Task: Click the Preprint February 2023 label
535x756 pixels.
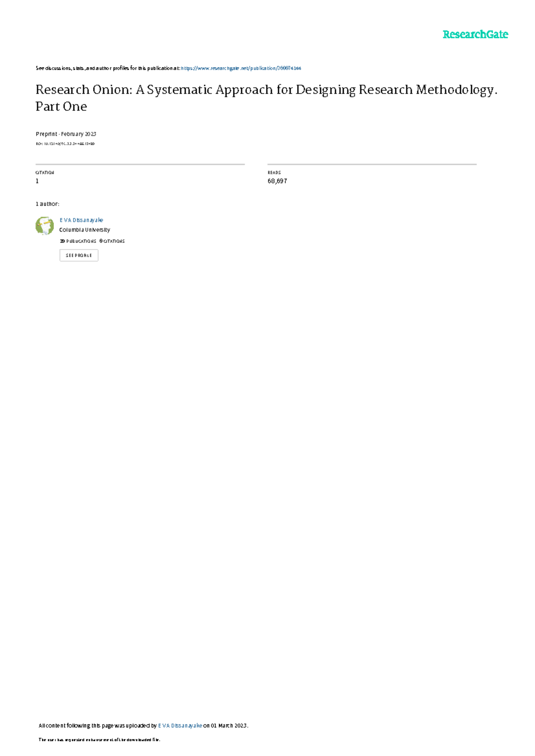Action: (66, 134)
